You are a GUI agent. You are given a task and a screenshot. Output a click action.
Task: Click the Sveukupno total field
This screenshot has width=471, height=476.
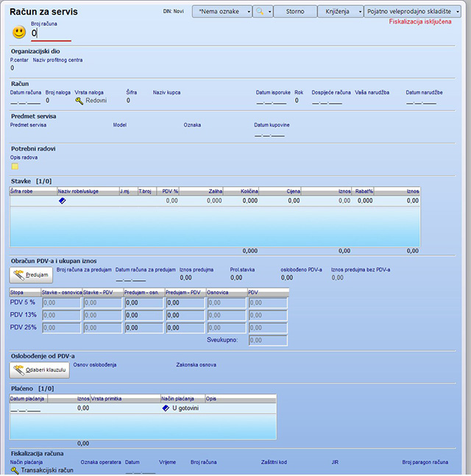[268, 341]
